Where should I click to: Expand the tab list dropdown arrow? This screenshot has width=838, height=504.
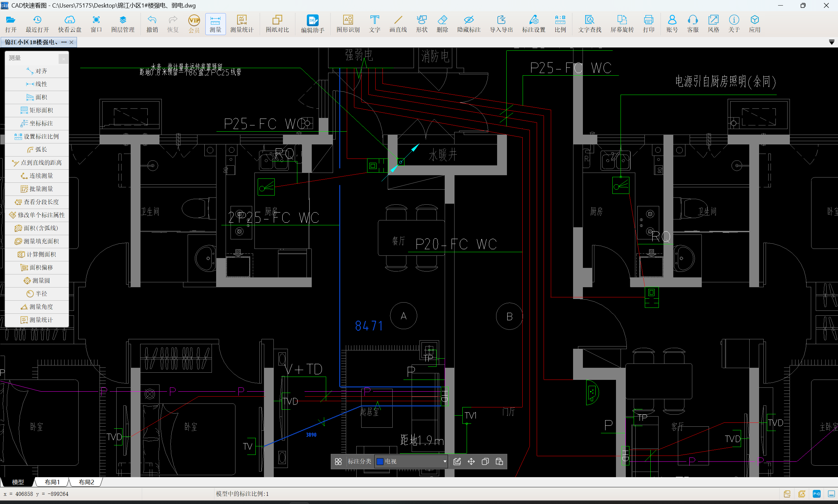coord(831,42)
